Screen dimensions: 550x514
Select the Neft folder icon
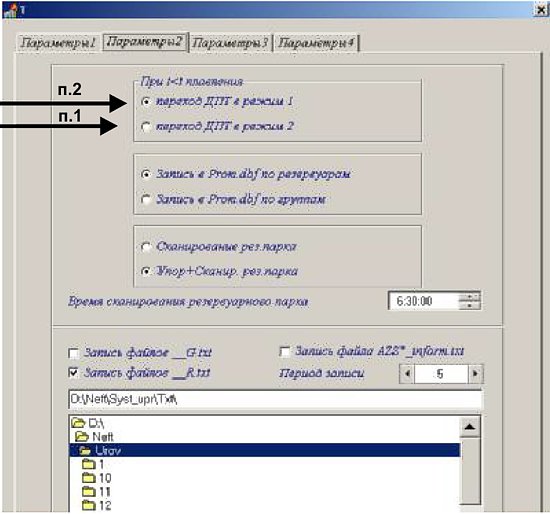tap(82, 436)
